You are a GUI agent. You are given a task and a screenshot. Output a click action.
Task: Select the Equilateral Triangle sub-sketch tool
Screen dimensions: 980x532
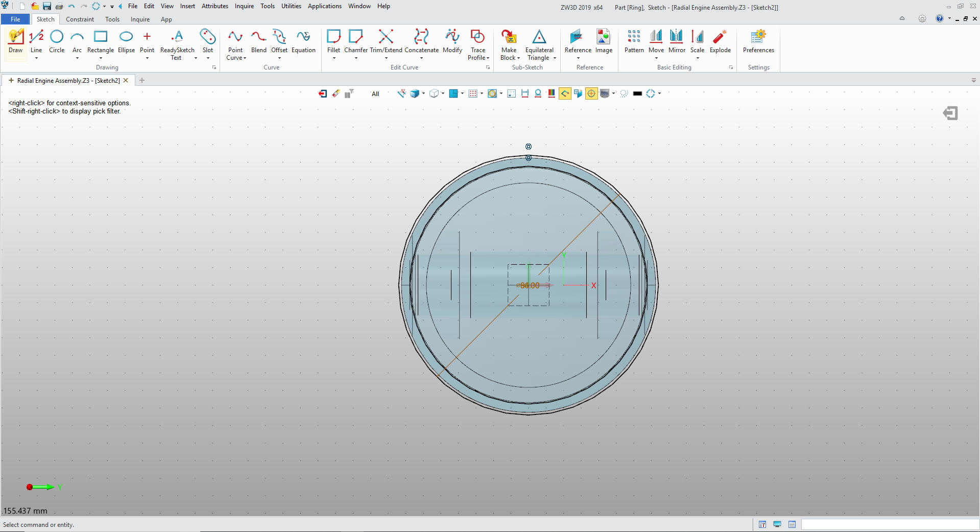pos(539,41)
